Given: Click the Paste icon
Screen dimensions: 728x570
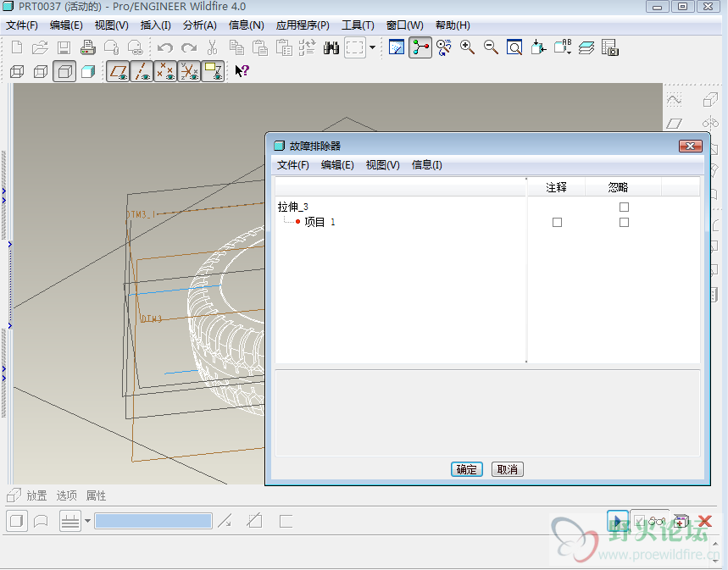Looking at the screenshot, I should coord(260,47).
